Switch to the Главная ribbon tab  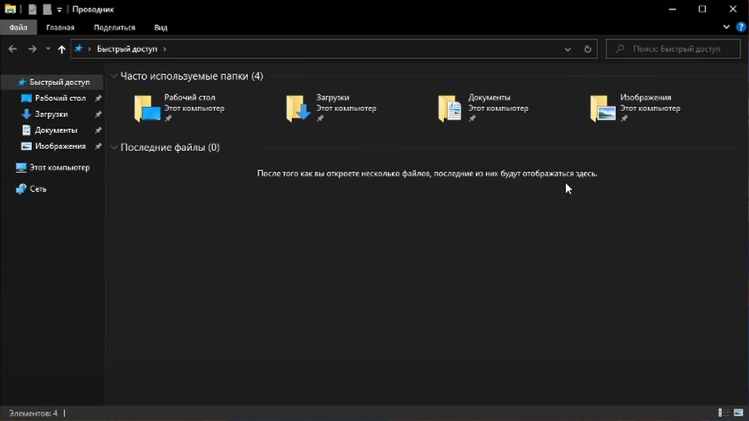click(x=60, y=27)
